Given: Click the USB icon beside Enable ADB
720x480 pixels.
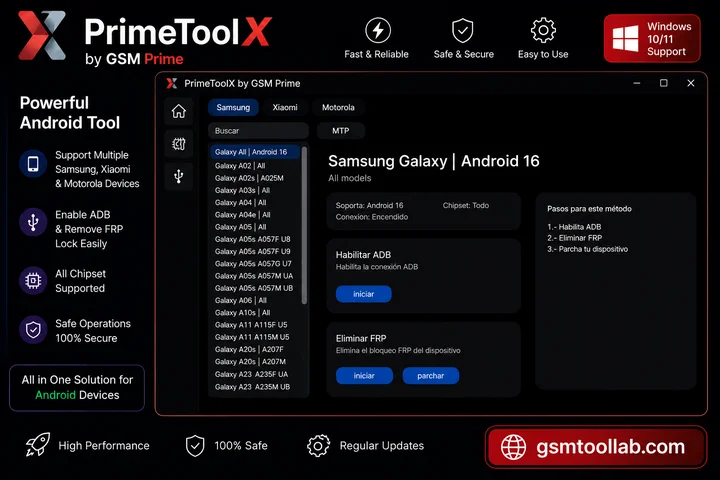Looking at the screenshot, I should (33, 222).
